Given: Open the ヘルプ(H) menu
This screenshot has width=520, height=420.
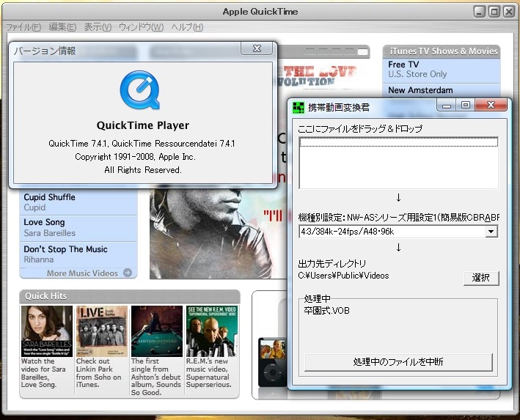Looking at the screenshot, I should [187, 27].
